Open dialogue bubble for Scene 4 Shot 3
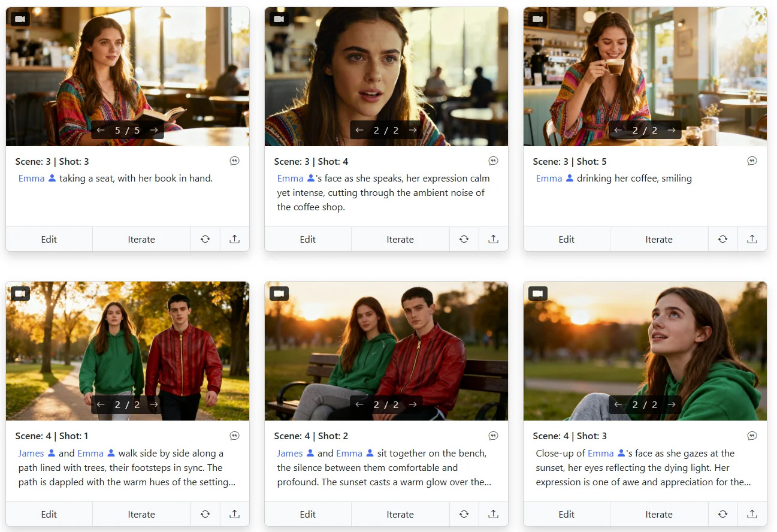Image resolution: width=777 pixels, height=532 pixels. tap(752, 436)
